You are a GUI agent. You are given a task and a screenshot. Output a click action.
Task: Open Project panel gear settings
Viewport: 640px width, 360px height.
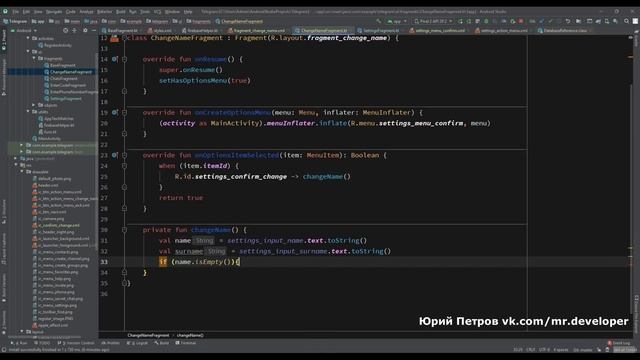pos(85,30)
